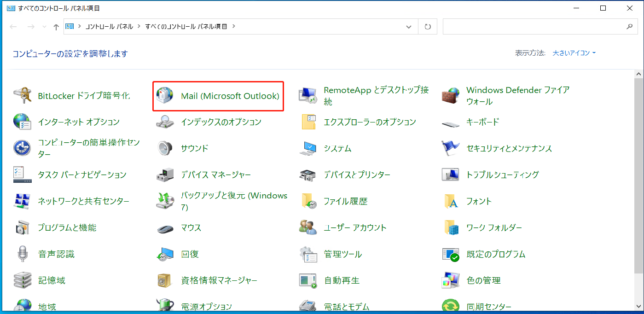Open ネットワークと共有センター icon

(22, 201)
